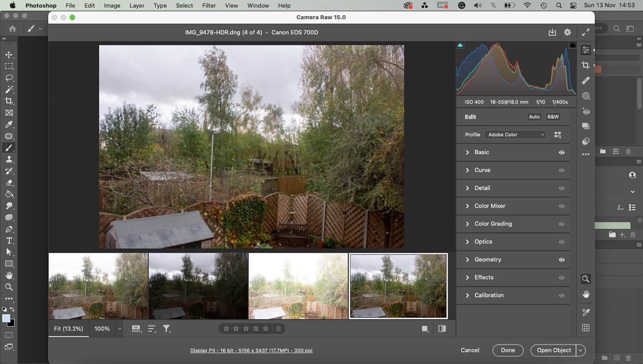The width and height of the screenshot is (643, 364).
Task: Select the Masking tool
Action: pyautogui.click(x=585, y=95)
